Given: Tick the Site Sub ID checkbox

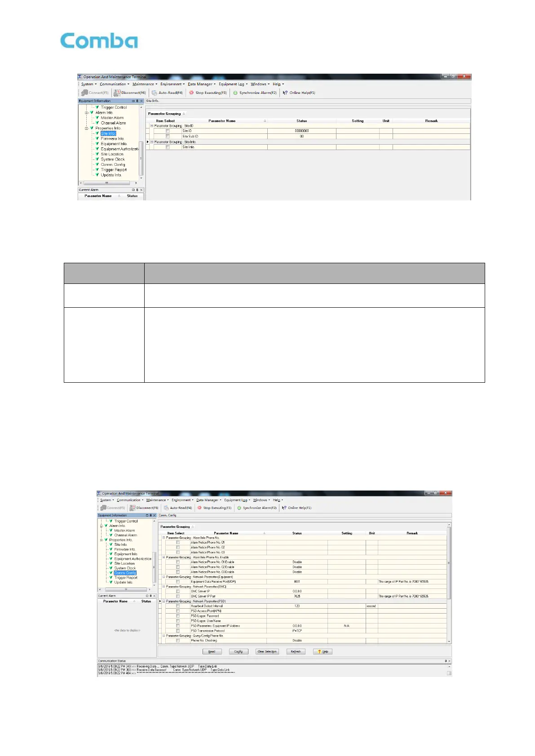Looking at the screenshot, I should point(168,136).
